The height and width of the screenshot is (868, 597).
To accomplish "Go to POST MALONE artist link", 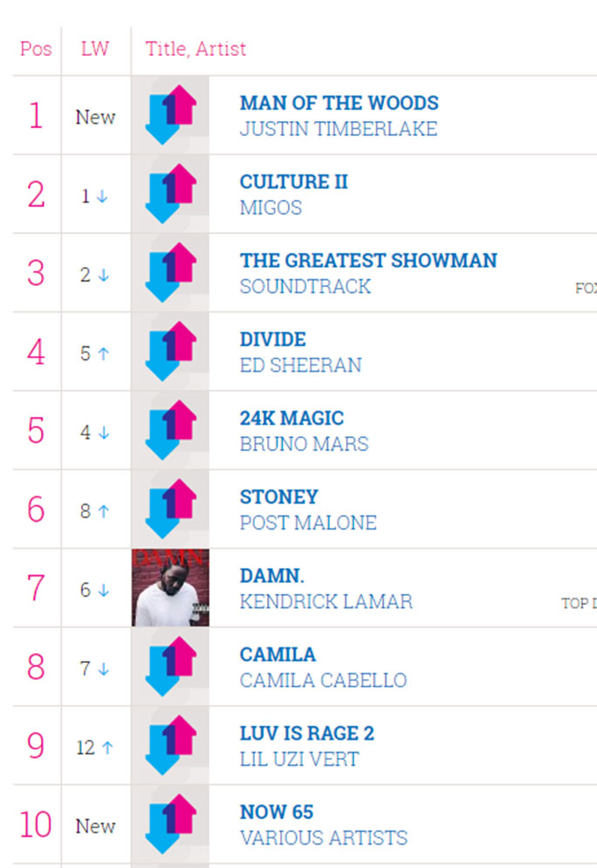I will click(x=308, y=523).
